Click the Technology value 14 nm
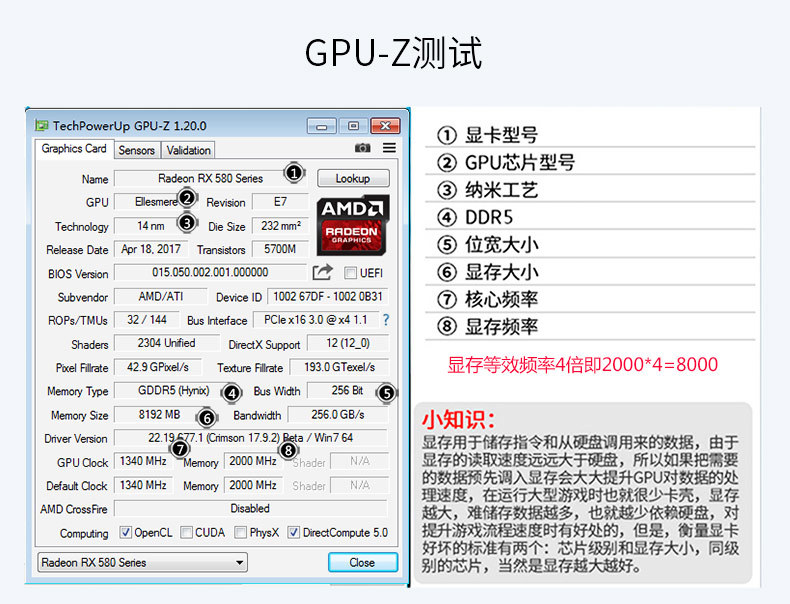790x604 pixels. pos(151,226)
